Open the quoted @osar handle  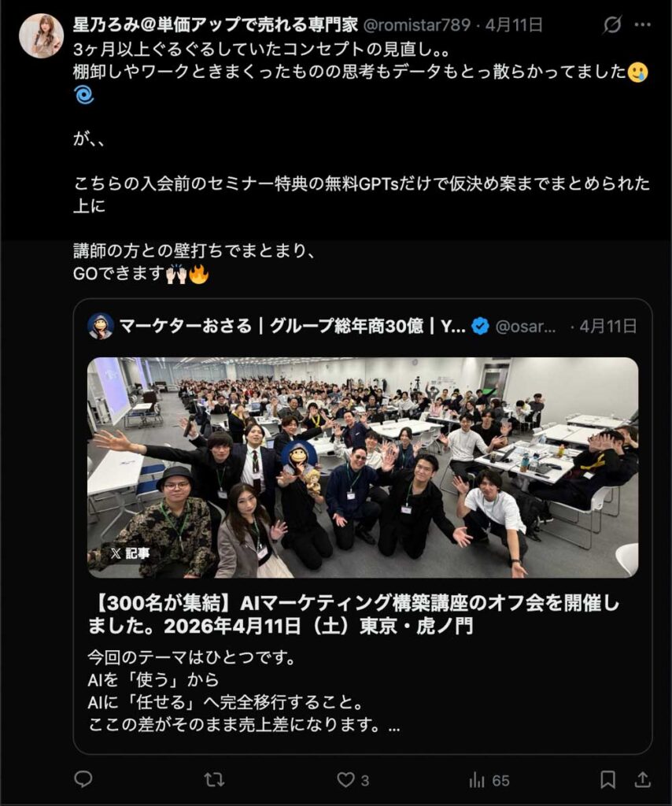click(526, 327)
